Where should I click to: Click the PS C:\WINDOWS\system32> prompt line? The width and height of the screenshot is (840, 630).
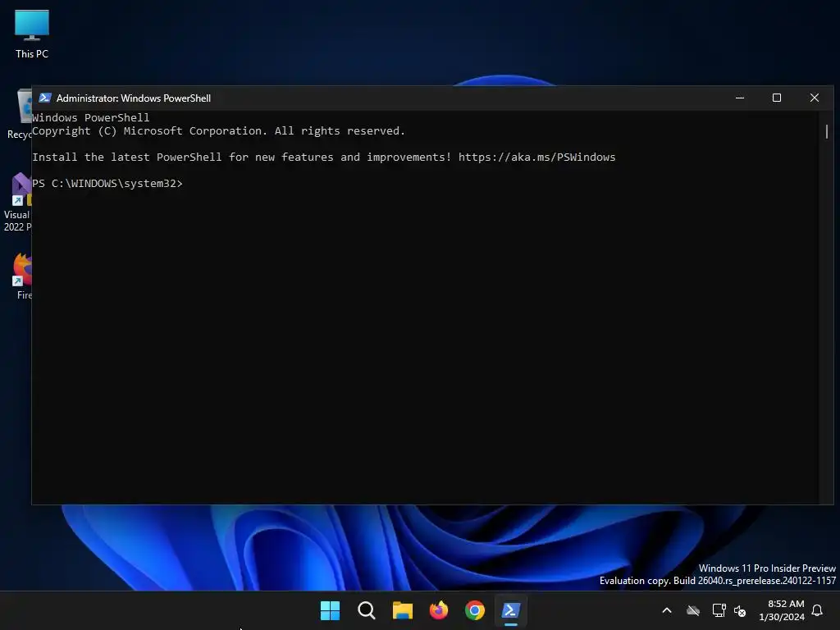pos(107,183)
